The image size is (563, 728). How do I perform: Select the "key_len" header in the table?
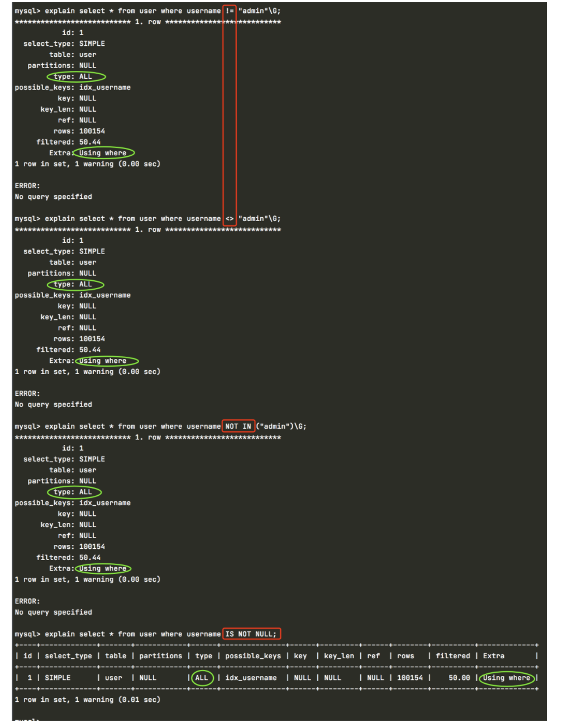click(339, 656)
